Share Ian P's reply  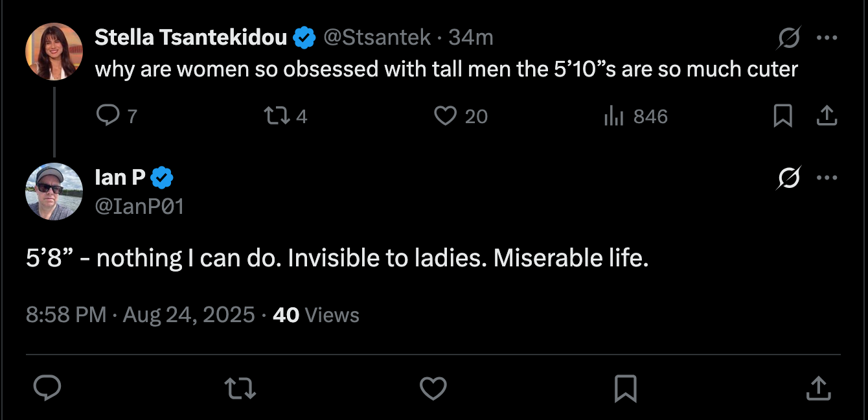click(x=817, y=388)
